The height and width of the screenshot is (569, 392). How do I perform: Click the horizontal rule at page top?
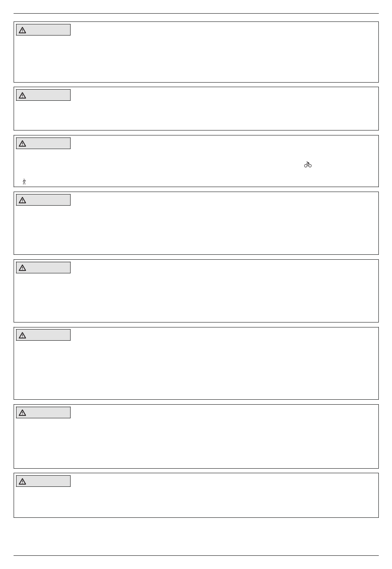(x=196, y=13)
